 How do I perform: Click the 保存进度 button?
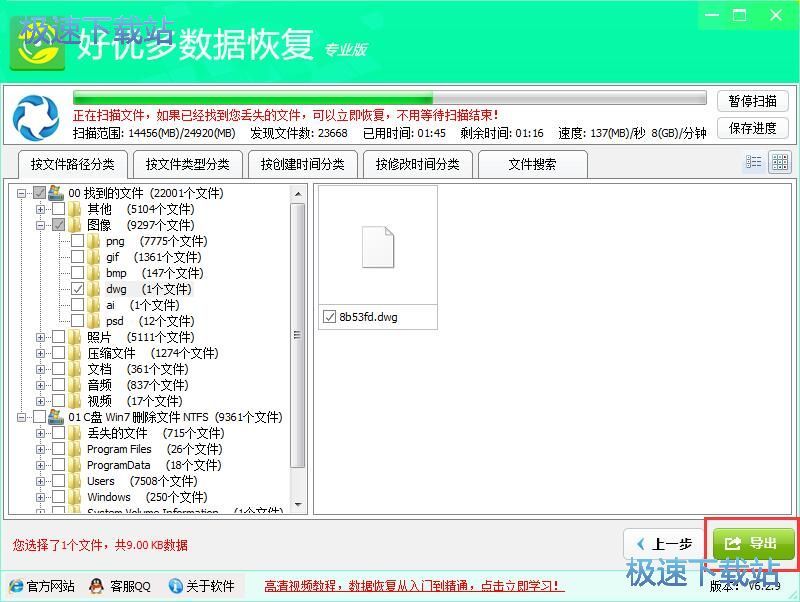point(753,128)
